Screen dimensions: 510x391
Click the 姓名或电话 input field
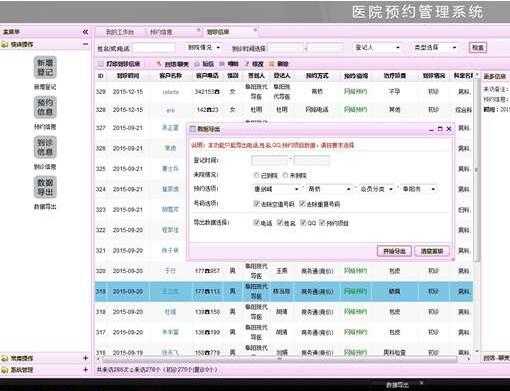point(154,48)
